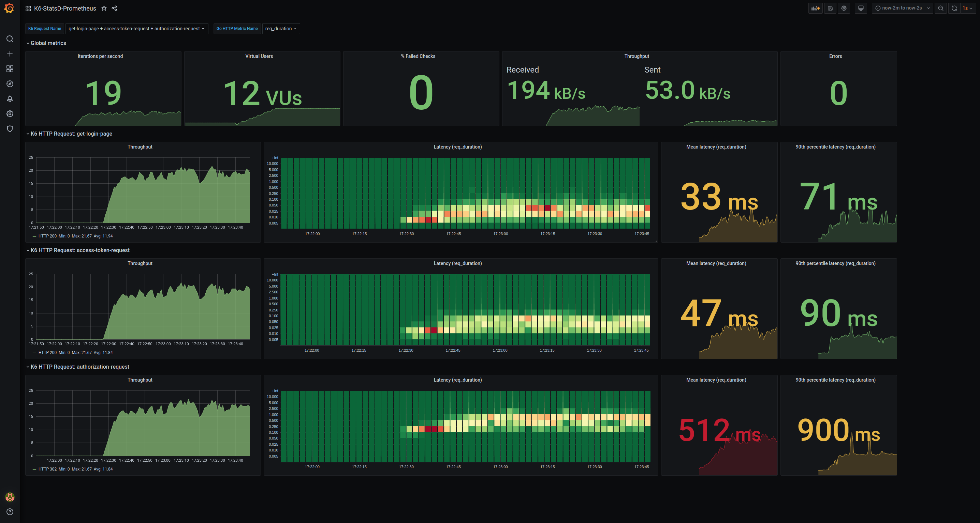Open the Search dashboards icon in sidebar
980x523 pixels.
pyautogui.click(x=10, y=39)
